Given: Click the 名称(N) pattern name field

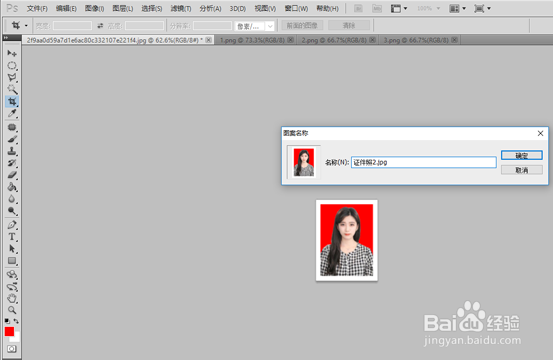Looking at the screenshot, I should pyautogui.click(x=424, y=162).
